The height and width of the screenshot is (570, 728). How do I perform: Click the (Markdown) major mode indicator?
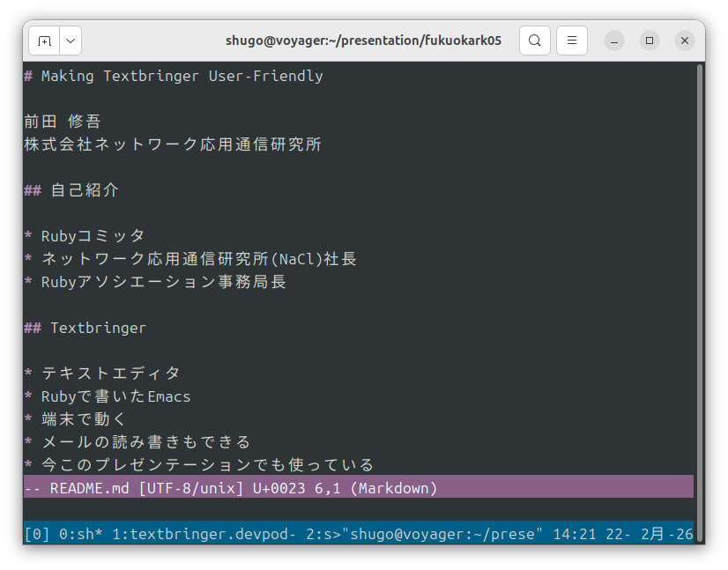click(x=398, y=487)
